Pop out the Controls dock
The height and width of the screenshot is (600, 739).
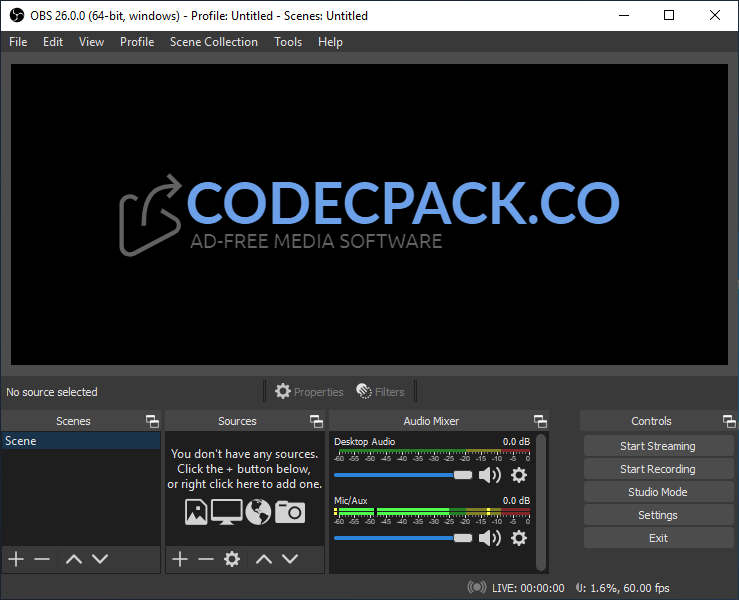(729, 421)
